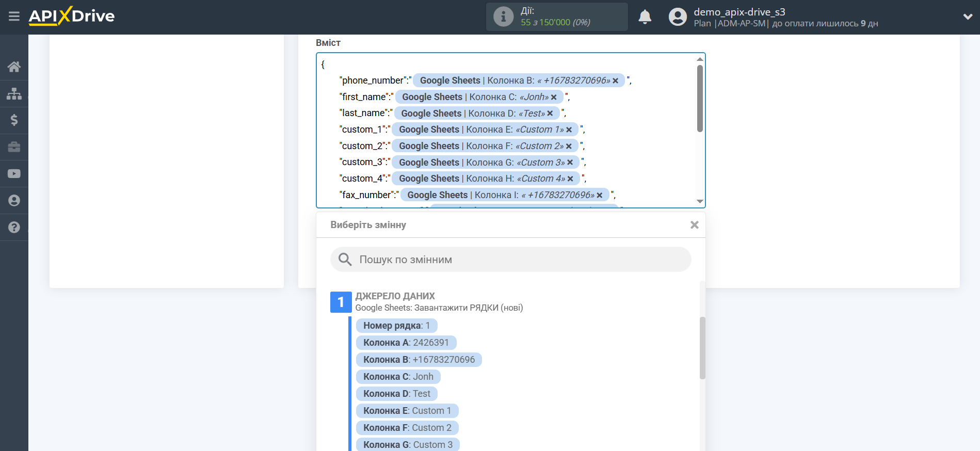
Task: Open the billing dollar icon in sidebar
Action: (14, 120)
